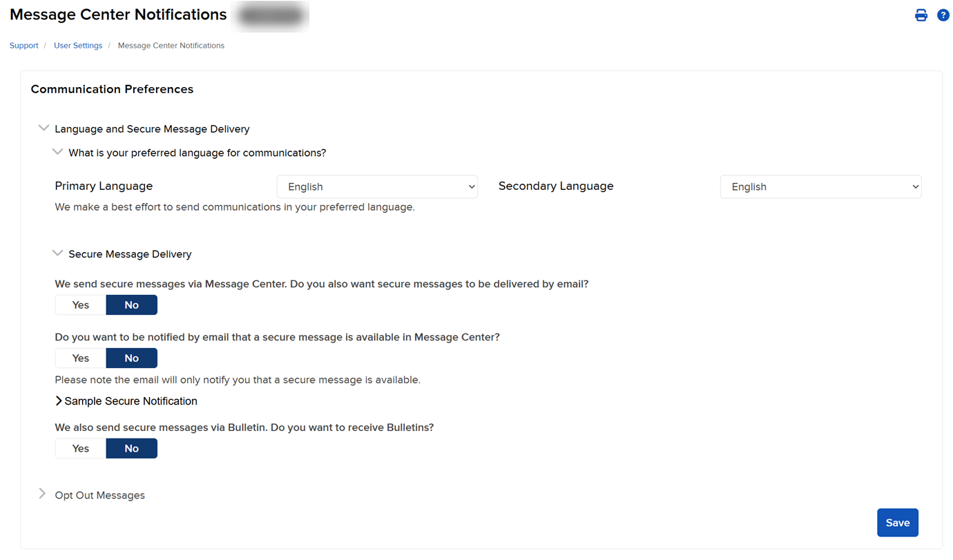Navigate to the Support breadcrumb link
953x560 pixels.
pyautogui.click(x=23, y=45)
